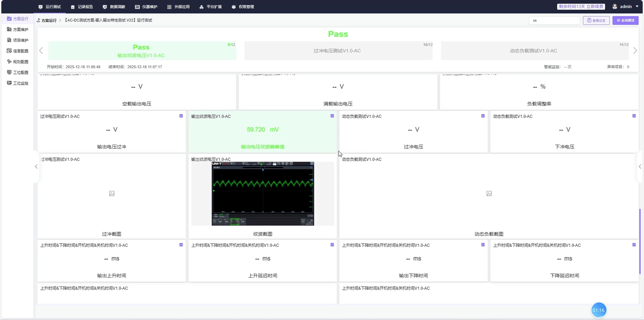Open trend chart icon on 输出电压纹波峰峰值 card
Image resolution: width=644 pixels, height=320 pixels.
(x=332, y=116)
